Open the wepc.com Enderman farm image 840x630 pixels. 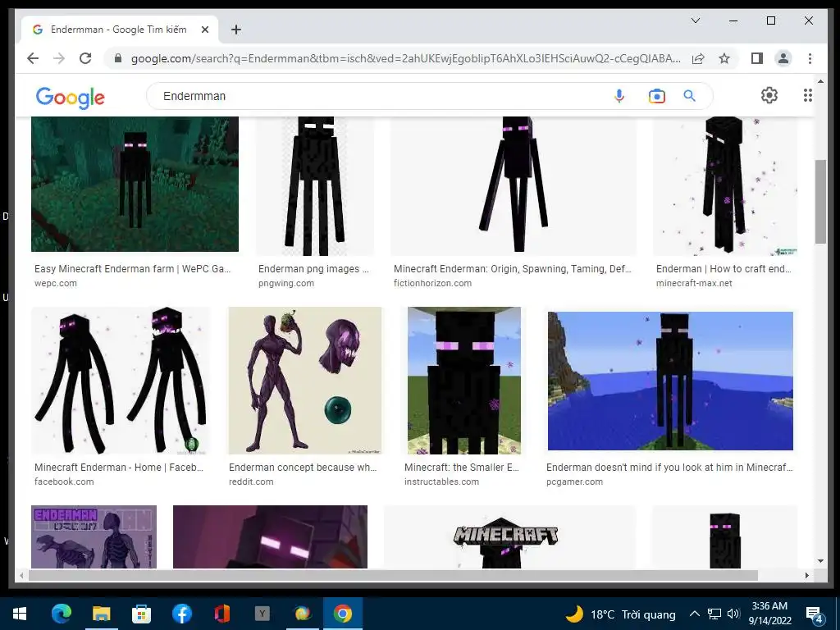135,184
